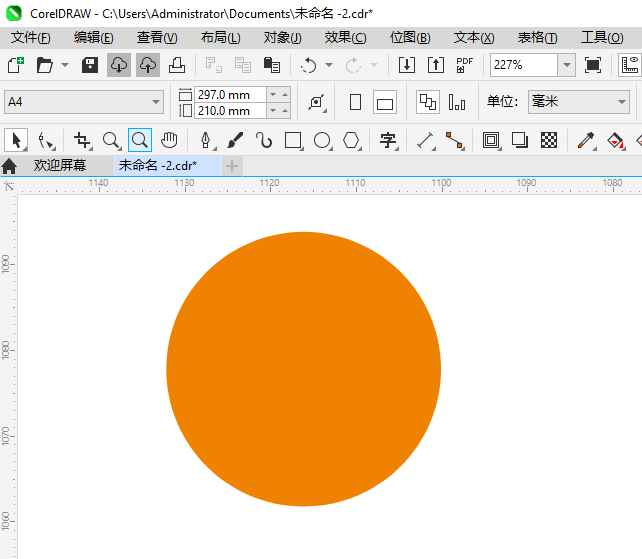Image resolution: width=642 pixels, height=559 pixels.
Task: Select the Crop tool
Action: 82,140
